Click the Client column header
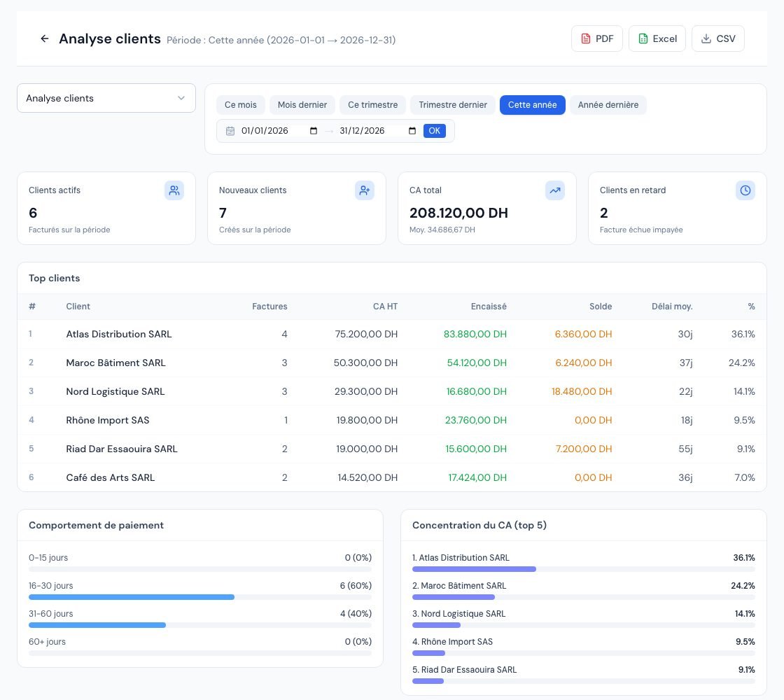 [x=78, y=307]
